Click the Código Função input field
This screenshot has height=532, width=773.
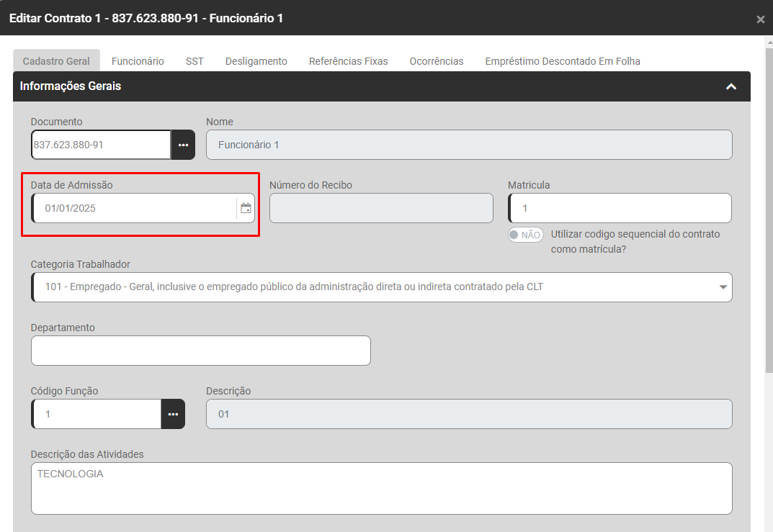click(96, 414)
